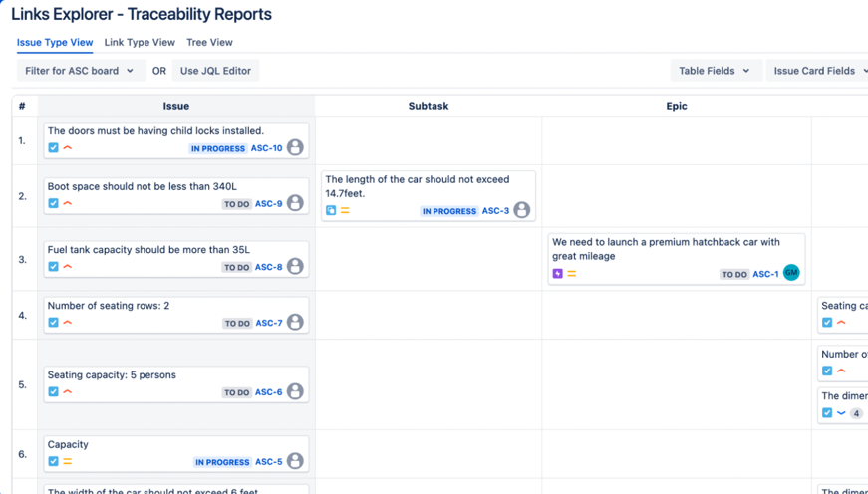
Task: Click the unassigned avatar on ASC-7 card
Action: point(295,322)
